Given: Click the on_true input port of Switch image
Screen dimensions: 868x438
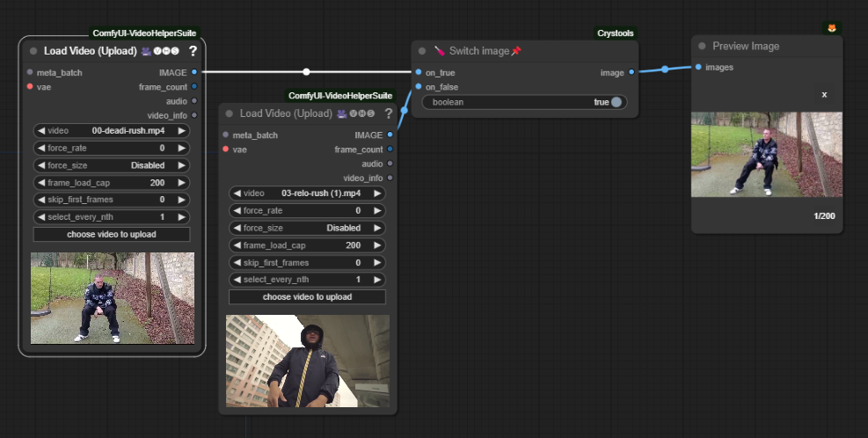Looking at the screenshot, I should click(419, 72).
